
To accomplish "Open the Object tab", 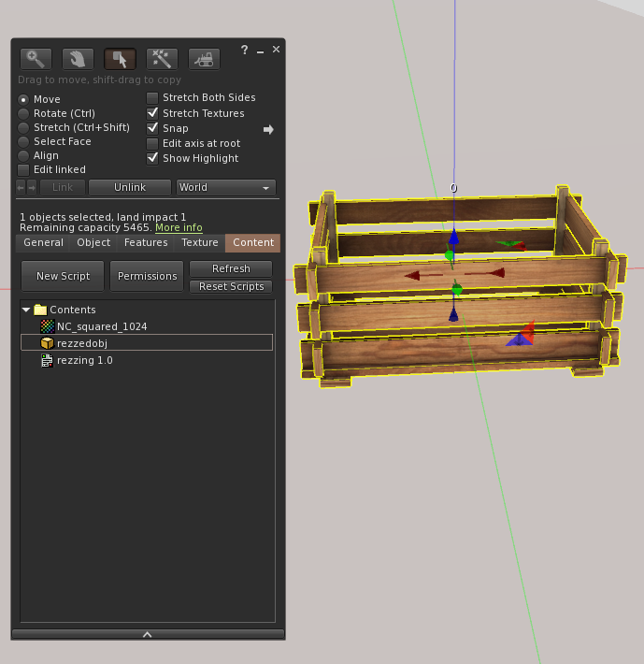I will click(x=93, y=243).
